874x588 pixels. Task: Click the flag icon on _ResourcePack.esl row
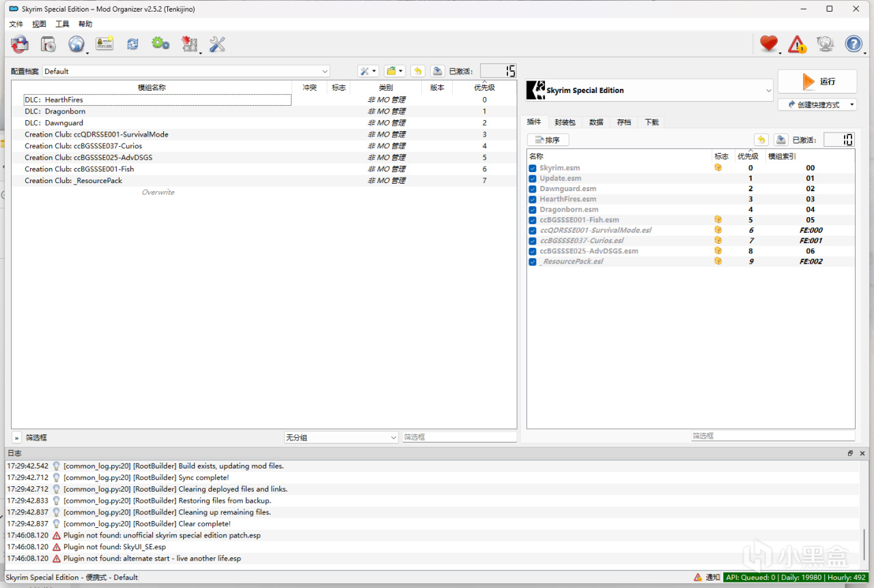pyautogui.click(x=718, y=262)
